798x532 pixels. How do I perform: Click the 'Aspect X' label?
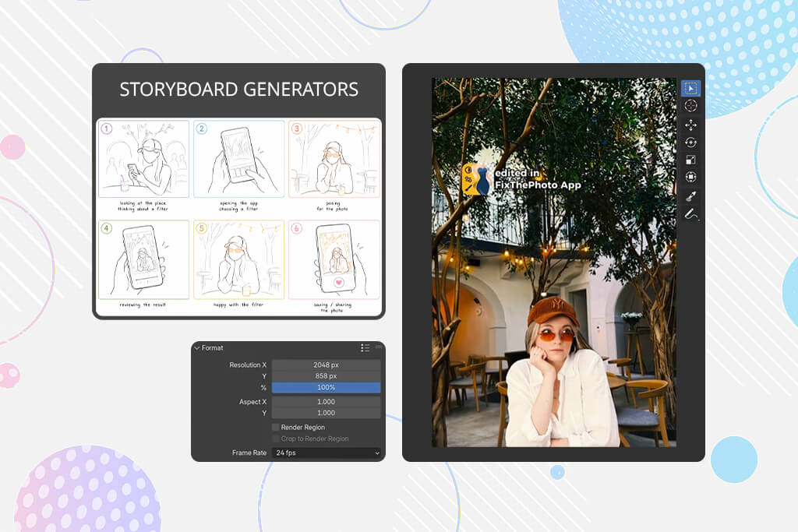[x=253, y=402]
